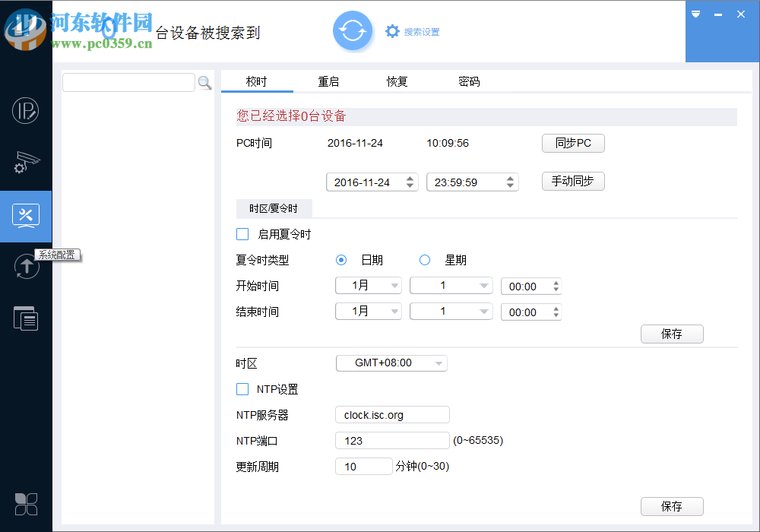Click the magnifier icon beside search box

tap(204, 83)
